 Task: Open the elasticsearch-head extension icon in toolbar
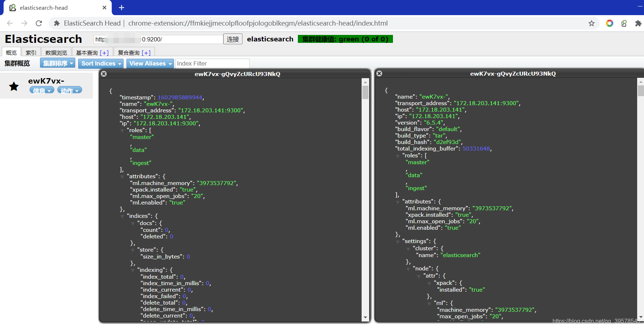(624, 23)
